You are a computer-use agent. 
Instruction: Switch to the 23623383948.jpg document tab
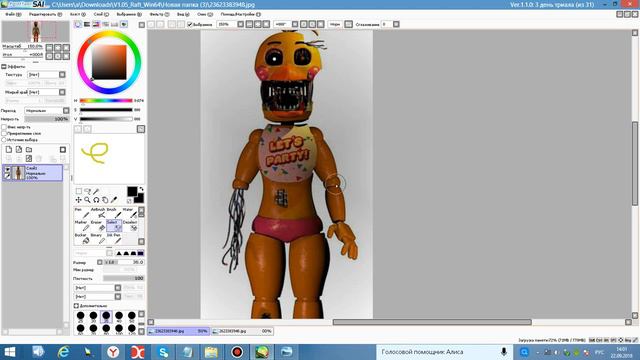pos(178,331)
